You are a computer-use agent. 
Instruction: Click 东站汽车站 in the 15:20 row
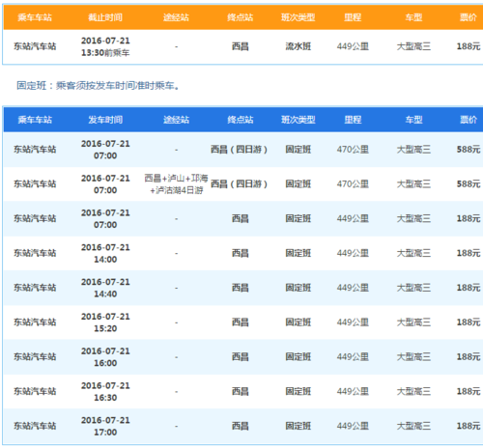click(35, 322)
